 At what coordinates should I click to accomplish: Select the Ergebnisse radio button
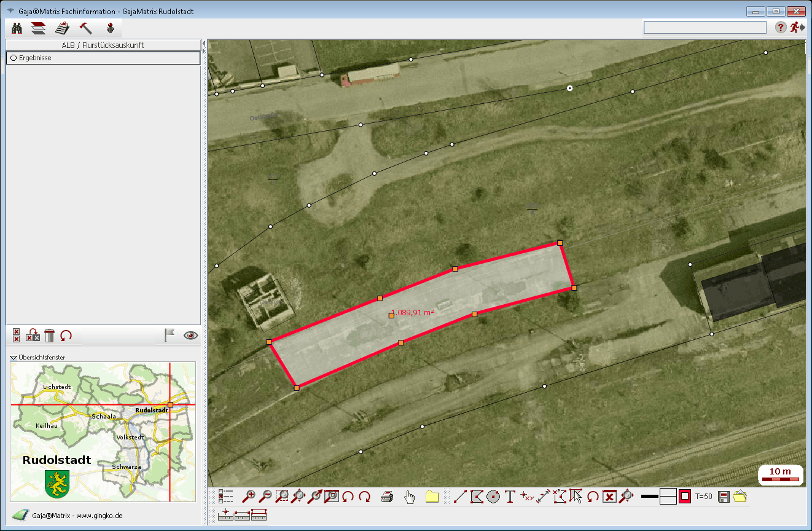point(12,58)
